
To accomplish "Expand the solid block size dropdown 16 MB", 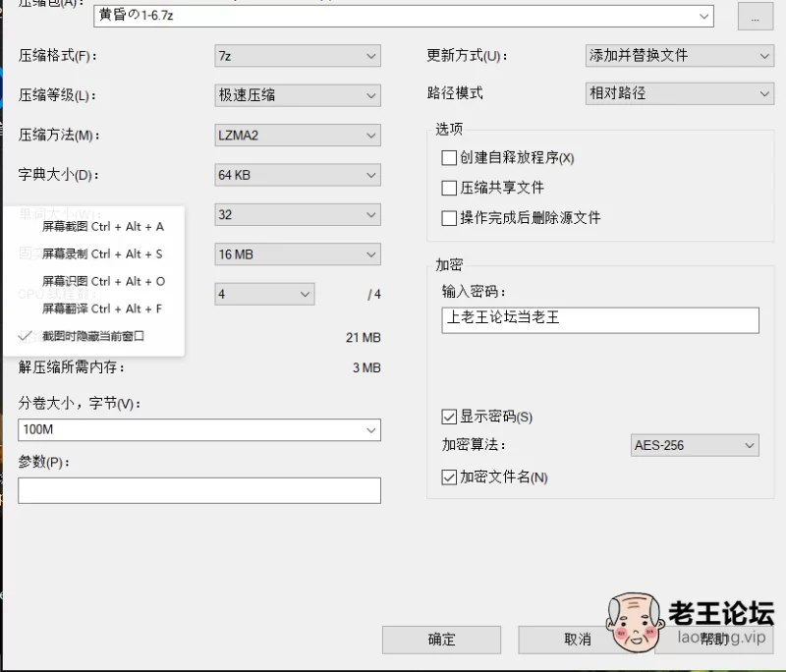I will click(x=298, y=254).
